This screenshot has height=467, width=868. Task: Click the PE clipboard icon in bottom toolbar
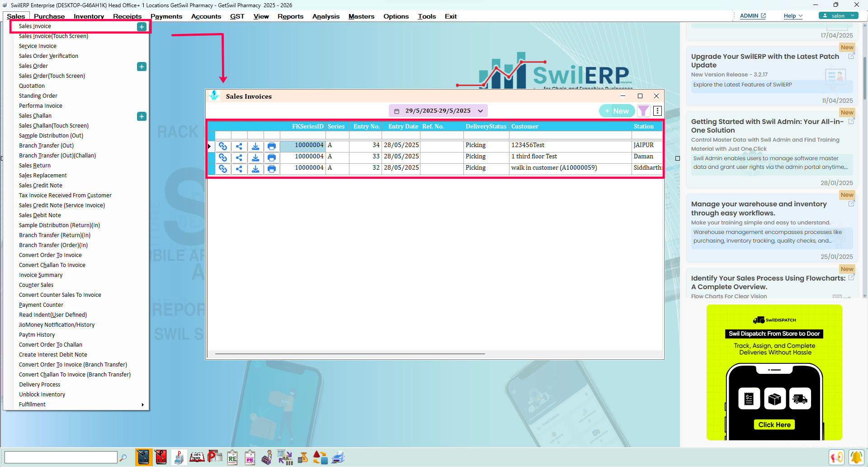(x=250, y=457)
